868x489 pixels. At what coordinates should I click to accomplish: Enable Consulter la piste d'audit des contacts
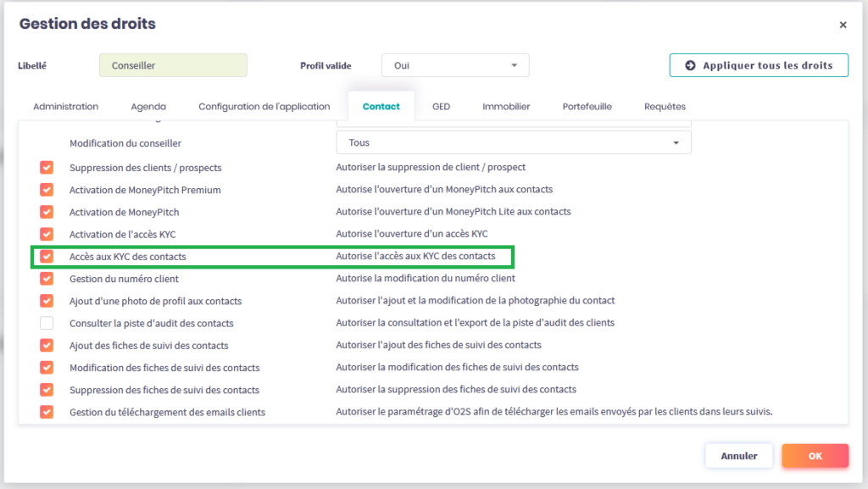click(47, 323)
